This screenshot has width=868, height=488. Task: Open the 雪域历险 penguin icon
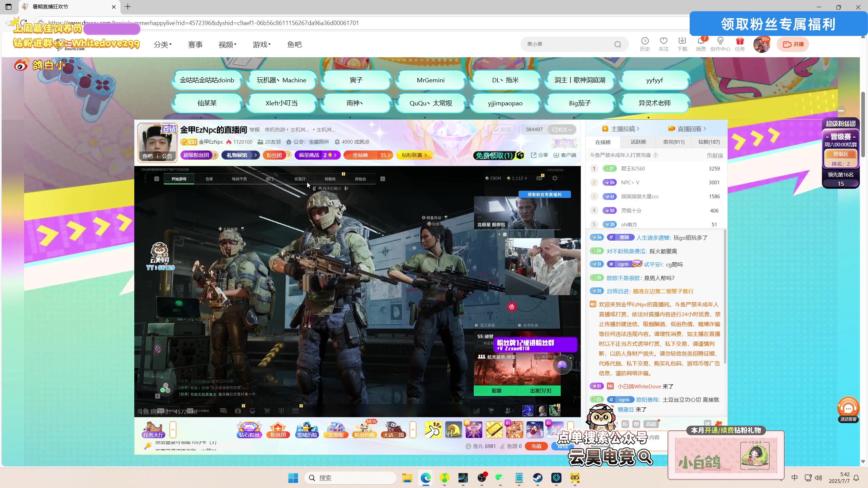(x=307, y=430)
